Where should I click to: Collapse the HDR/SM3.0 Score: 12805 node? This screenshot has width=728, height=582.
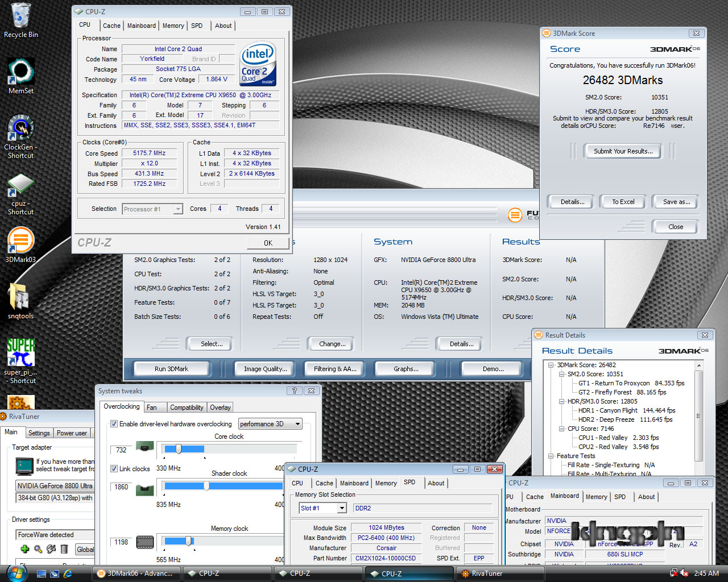[561, 401]
